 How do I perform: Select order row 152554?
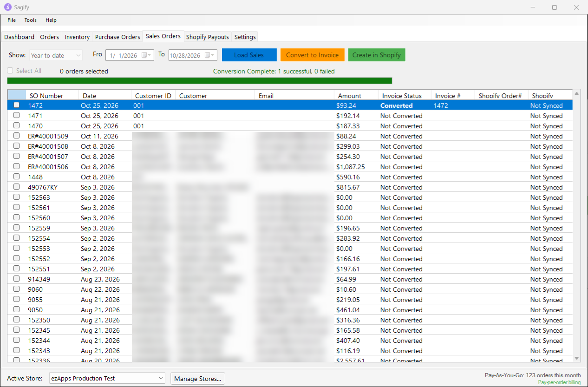coord(290,238)
